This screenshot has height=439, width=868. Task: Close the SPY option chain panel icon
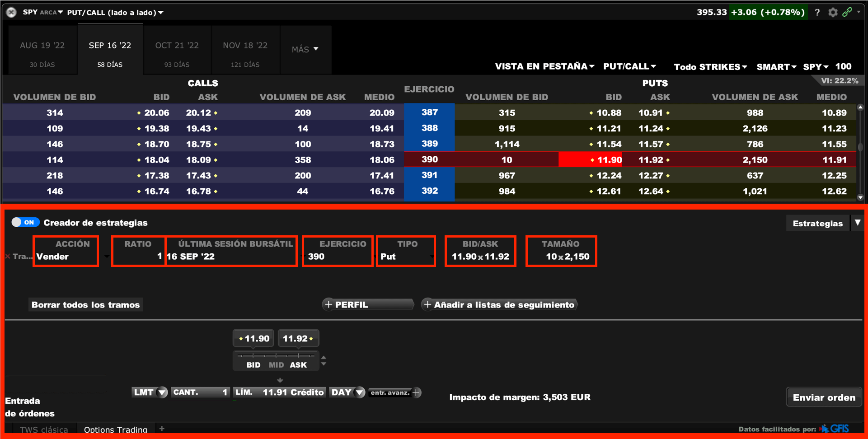(x=12, y=12)
